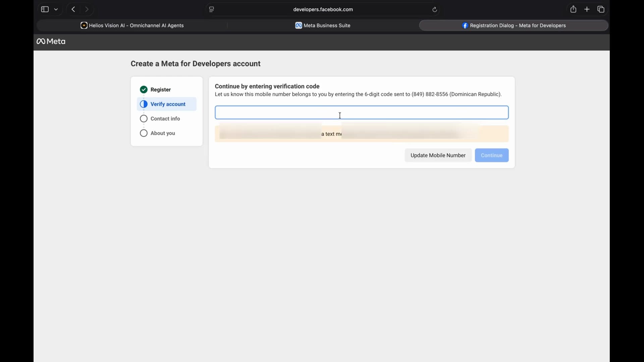Click the developers.facebook.com address field

pyautogui.click(x=323, y=9)
